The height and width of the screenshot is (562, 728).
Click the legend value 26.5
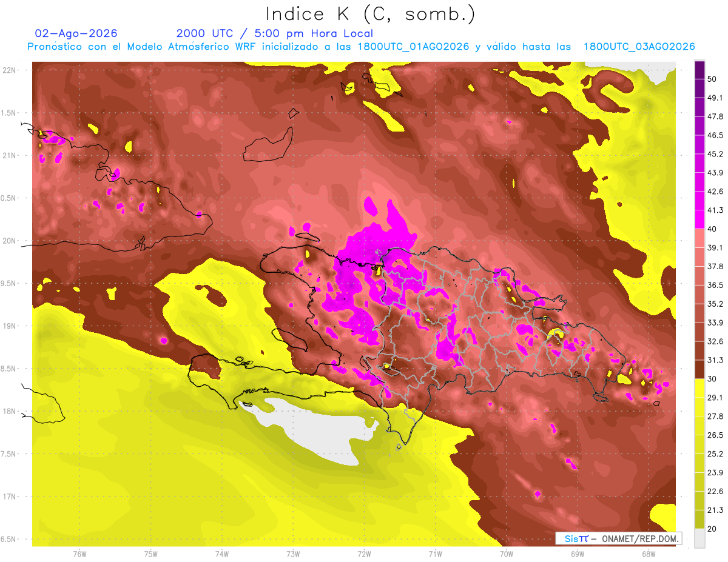(715, 435)
